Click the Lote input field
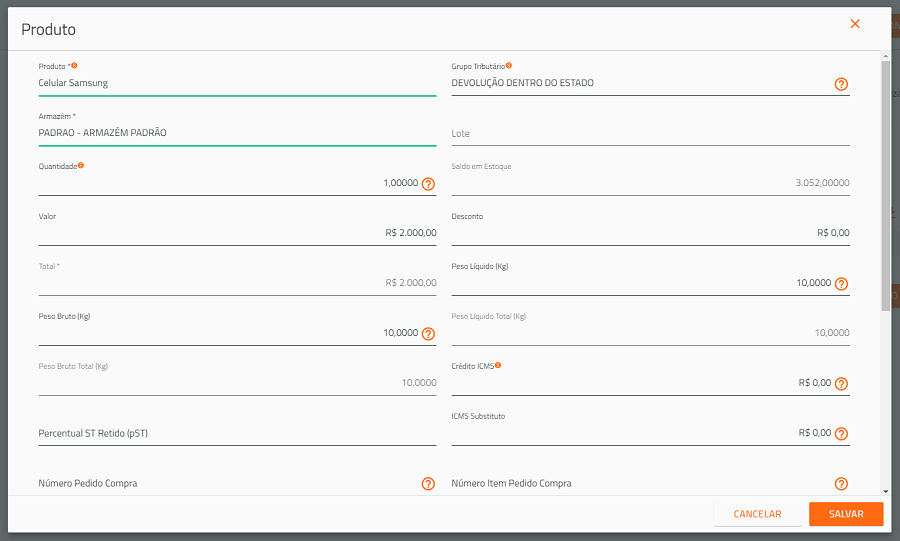The image size is (900, 541). [650, 134]
